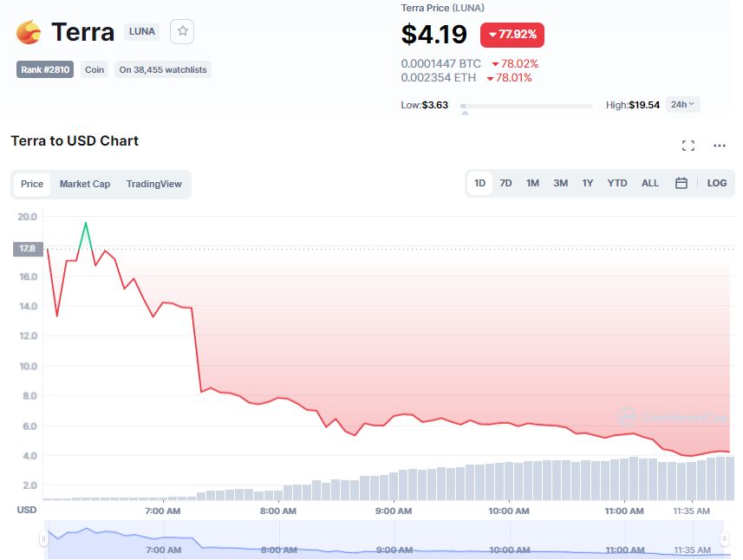Switch to the TradingView tab
Viewport: 743px width, 560px height.
pos(154,184)
